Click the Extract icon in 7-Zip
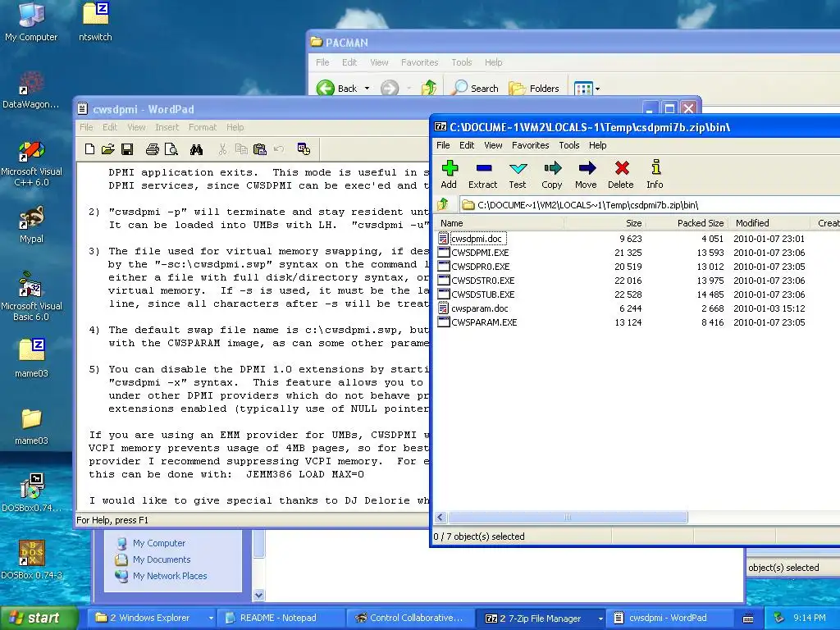Screen dimensions: 840x630 point(482,175)
